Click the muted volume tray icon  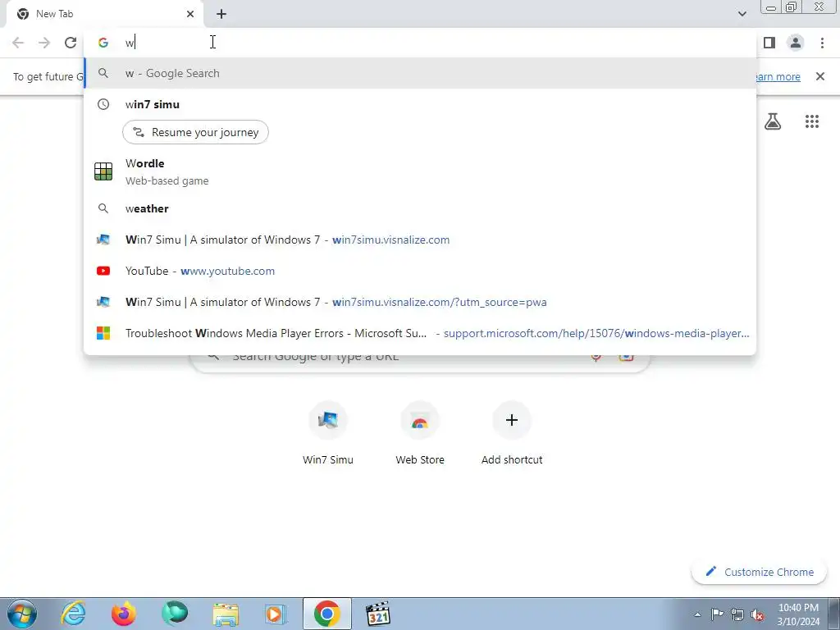[x=757, y=614]
